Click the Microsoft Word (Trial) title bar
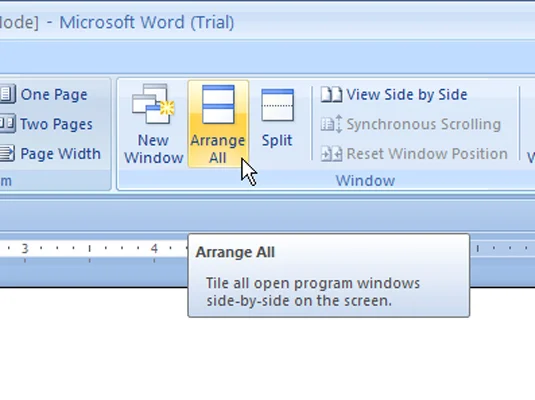Image resolution: width=535 pixels, height=400 pixels. (x=147, y=23)
